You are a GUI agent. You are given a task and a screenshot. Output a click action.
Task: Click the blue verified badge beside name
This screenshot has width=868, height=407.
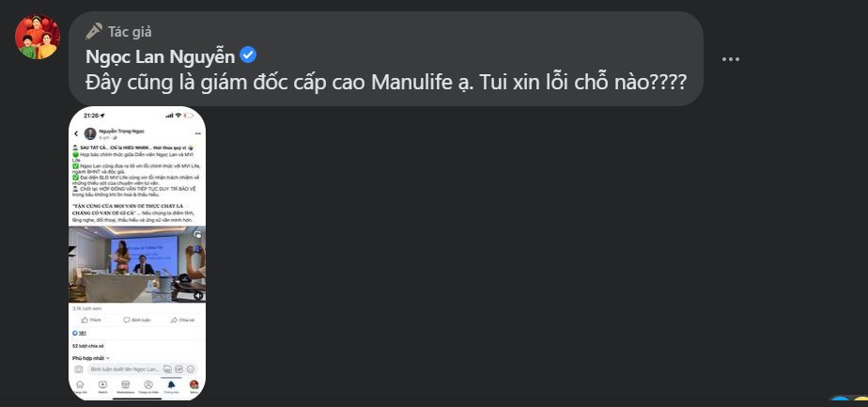[248, 55]
